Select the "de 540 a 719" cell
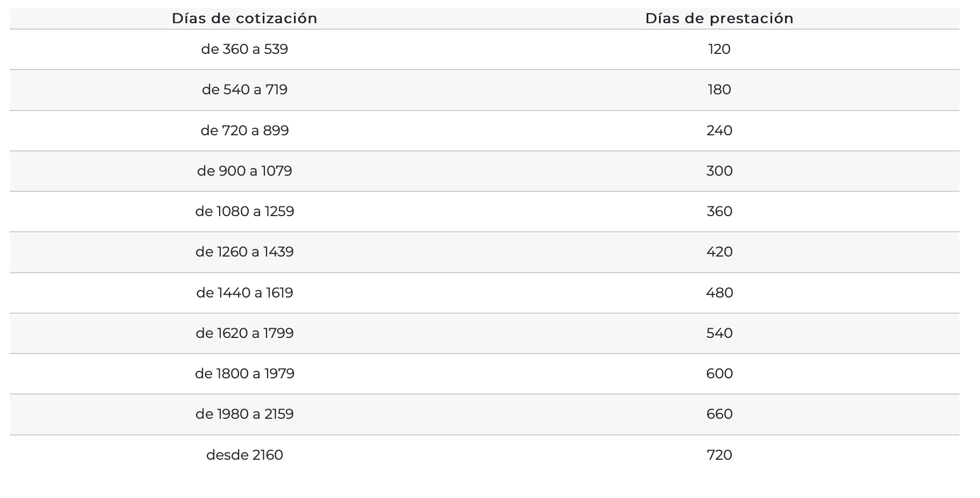 244,89
